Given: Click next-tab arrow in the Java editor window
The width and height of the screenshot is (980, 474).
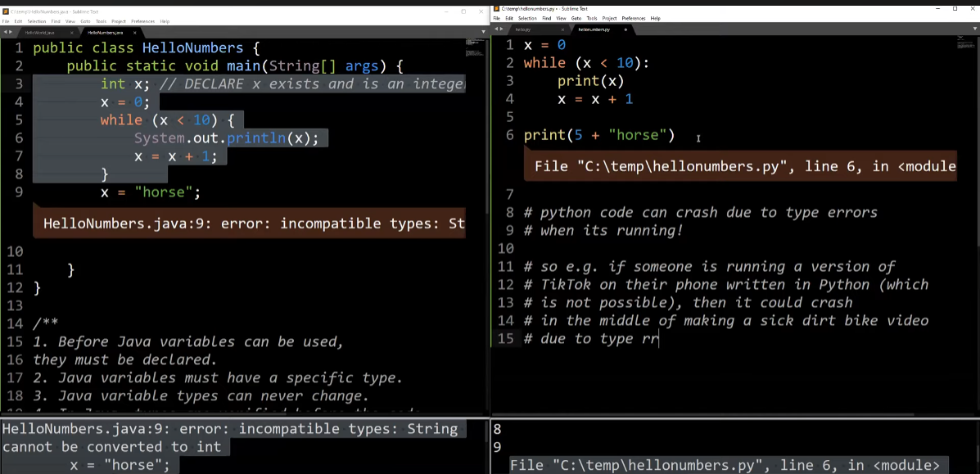Looking at the screenshot, I should coord(11,31).
